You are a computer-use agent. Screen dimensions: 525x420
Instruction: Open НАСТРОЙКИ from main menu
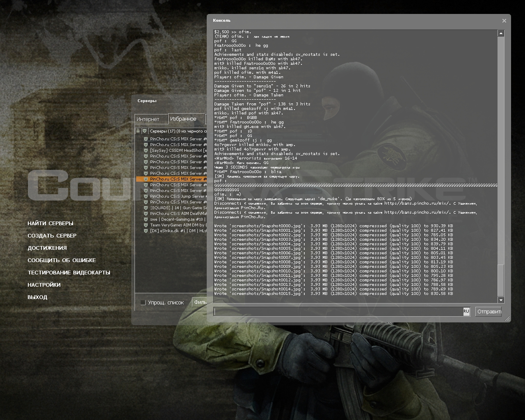tap(44, 285)
